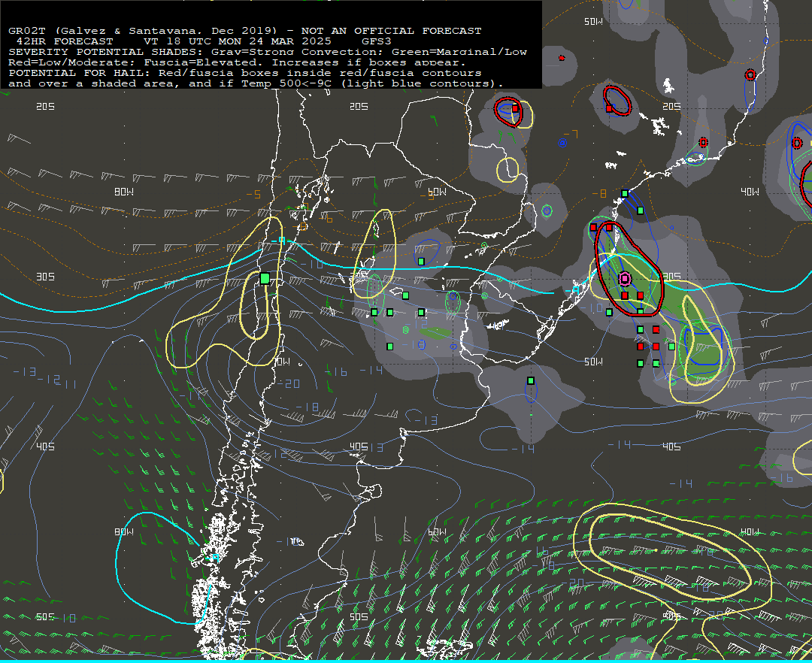Click the '50W' label south of the red contour
Screen dimensions: 812x663
pyautogui.click(x=593, y=362)
